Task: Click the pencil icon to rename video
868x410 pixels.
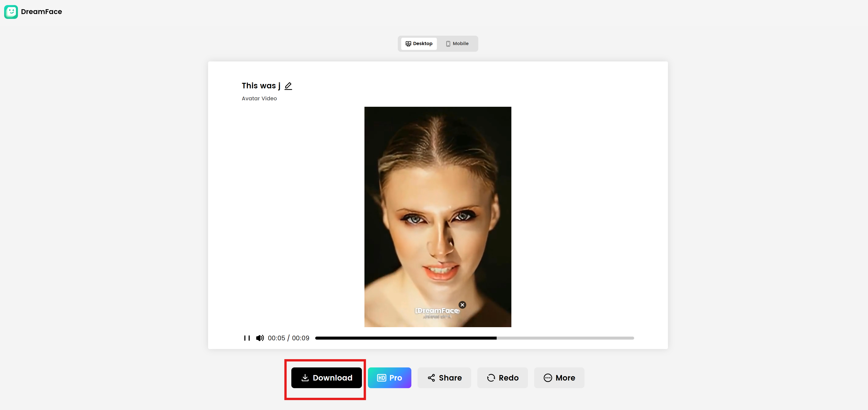Action: point(288,86)
